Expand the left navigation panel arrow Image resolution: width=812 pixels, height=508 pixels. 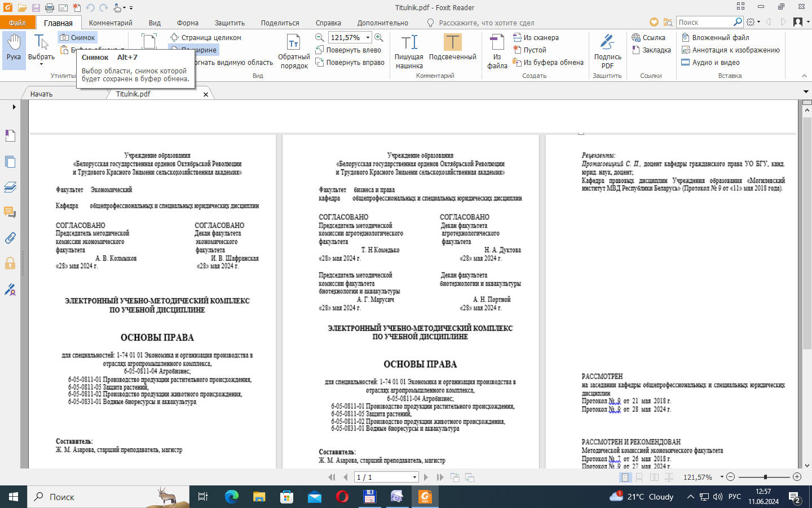tap(14, 107)
